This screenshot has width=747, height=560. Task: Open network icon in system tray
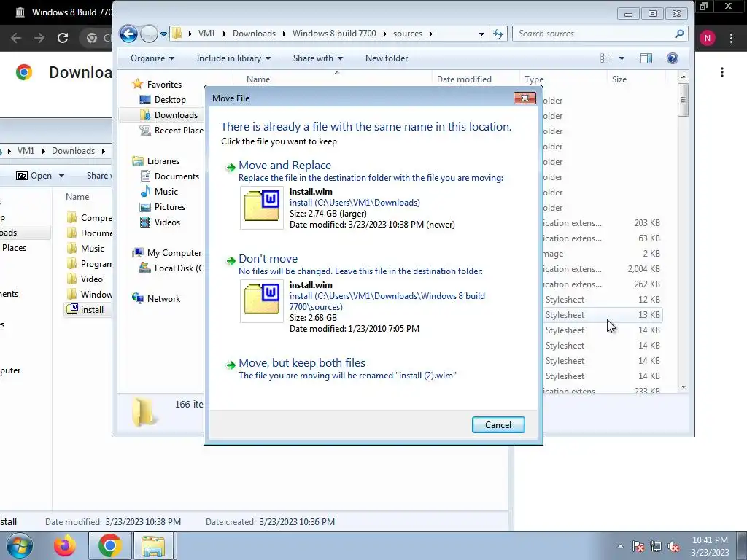[656, 547]
